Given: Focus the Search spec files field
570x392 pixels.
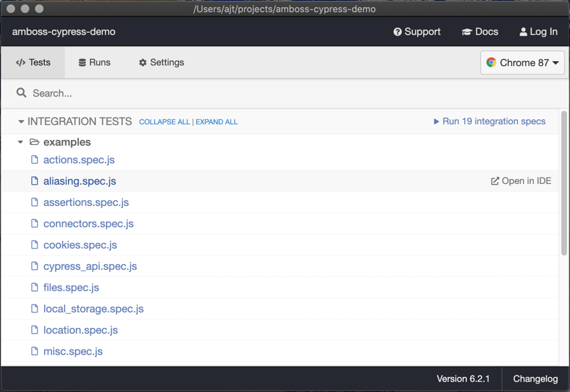Looking at the screenshot, I should [284, 93].
